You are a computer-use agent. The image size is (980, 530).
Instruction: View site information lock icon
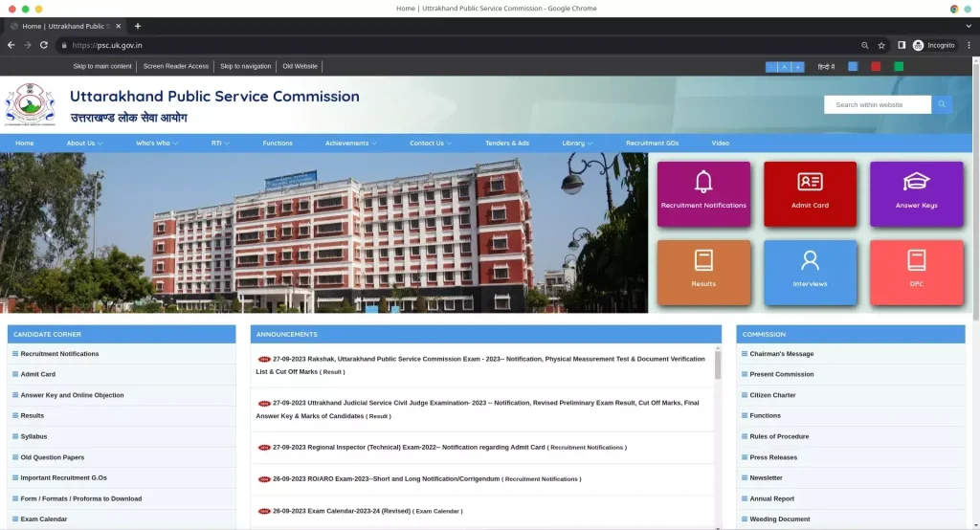coord(64,45)
